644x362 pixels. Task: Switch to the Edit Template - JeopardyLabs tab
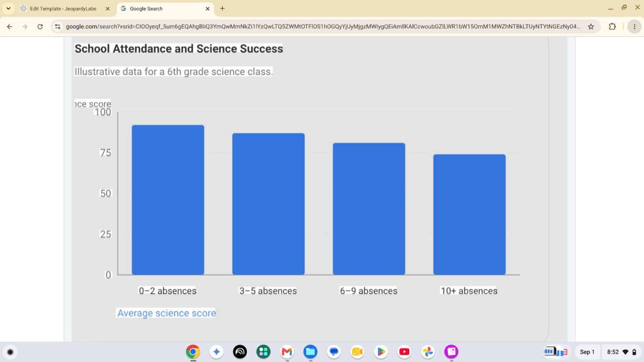click(65, 9)
